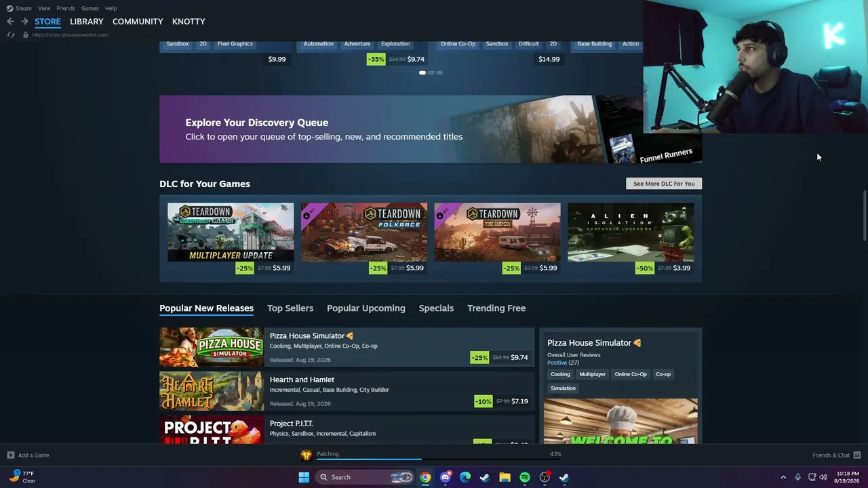Image resolution: width=868 pixels, height=488 pixels.
Task: Click the Patching download progress bar
Action: tap(437, 459)
